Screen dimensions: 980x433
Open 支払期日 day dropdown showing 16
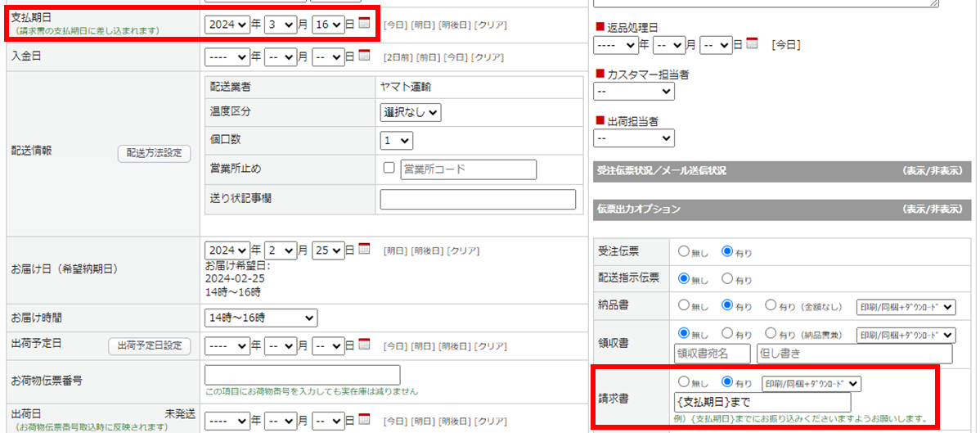tap(328, 25)
